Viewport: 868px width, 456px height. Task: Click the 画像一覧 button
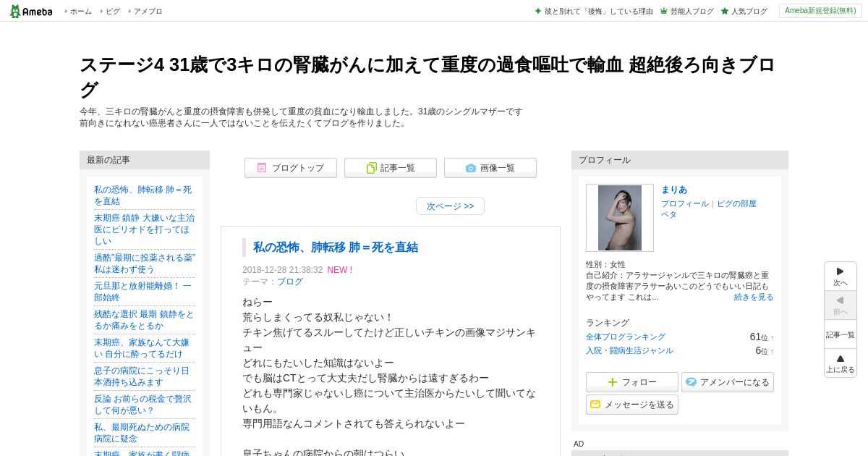(x=490, y=168)
